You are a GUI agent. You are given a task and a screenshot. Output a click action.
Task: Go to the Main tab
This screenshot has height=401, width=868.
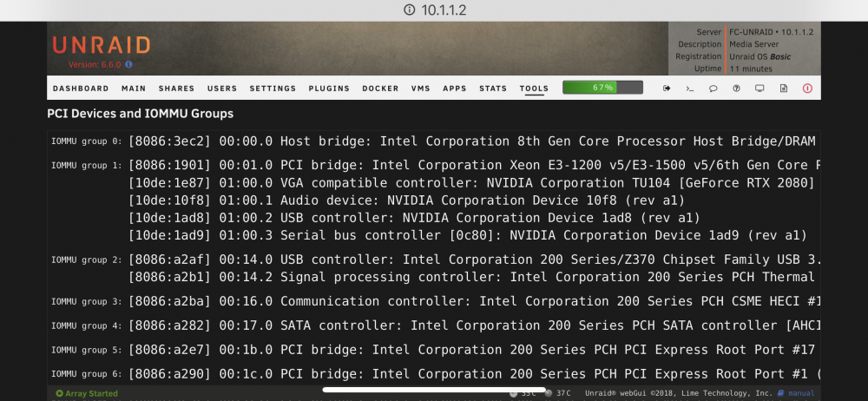[134, 88]
